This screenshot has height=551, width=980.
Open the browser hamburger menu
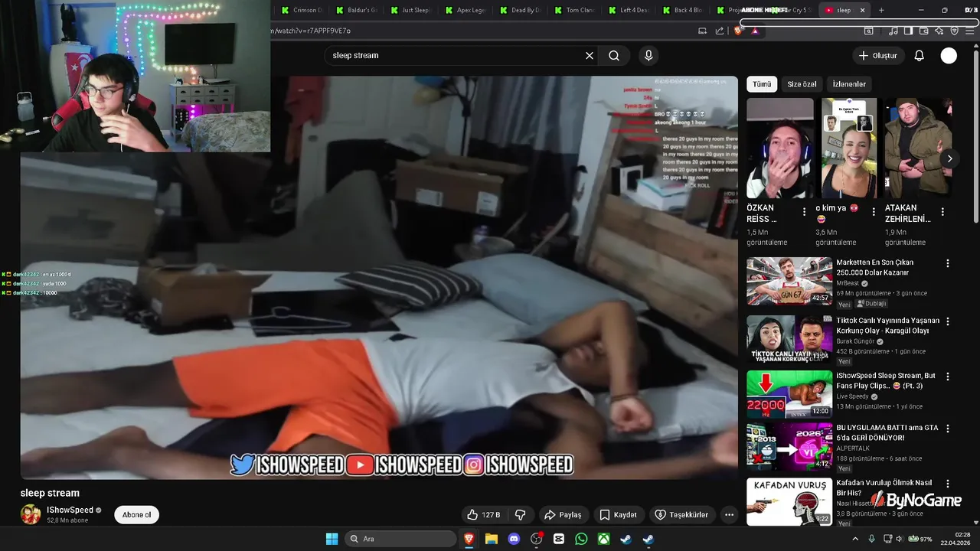(970, 31)
